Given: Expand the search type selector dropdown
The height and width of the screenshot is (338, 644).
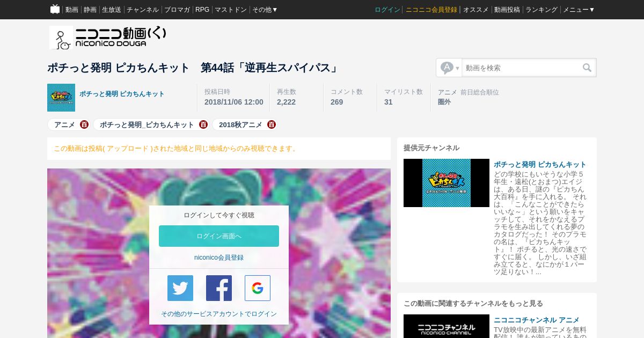Looking at the screenshot, I should [x=450, y=68].
